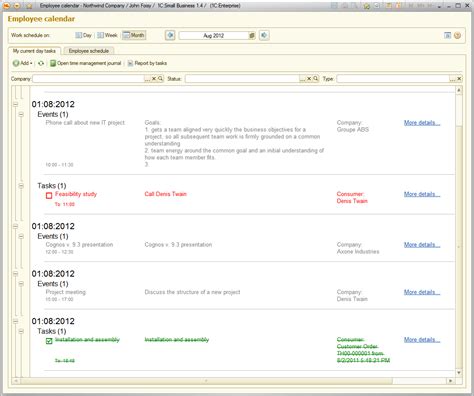Collapse Events group containing Cognos presentation
Screen dimensions: 474x396
coord(21,236)
